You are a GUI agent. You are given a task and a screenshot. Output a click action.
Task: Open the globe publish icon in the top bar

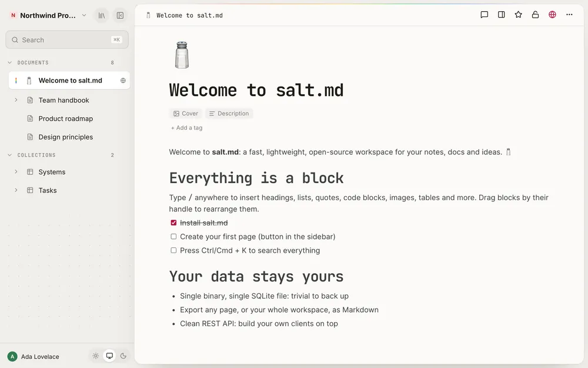pyautogui.click(x=552, y=15)
